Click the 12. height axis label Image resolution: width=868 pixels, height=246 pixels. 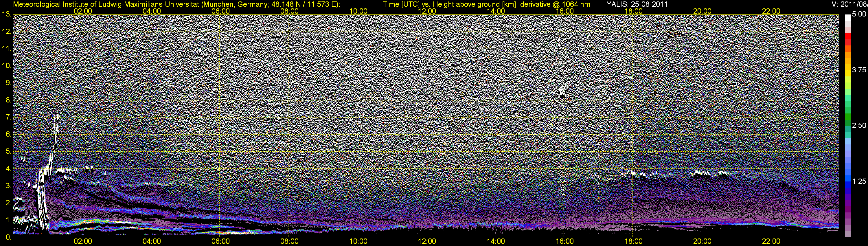pyautogui.click(x=6, y=32)
